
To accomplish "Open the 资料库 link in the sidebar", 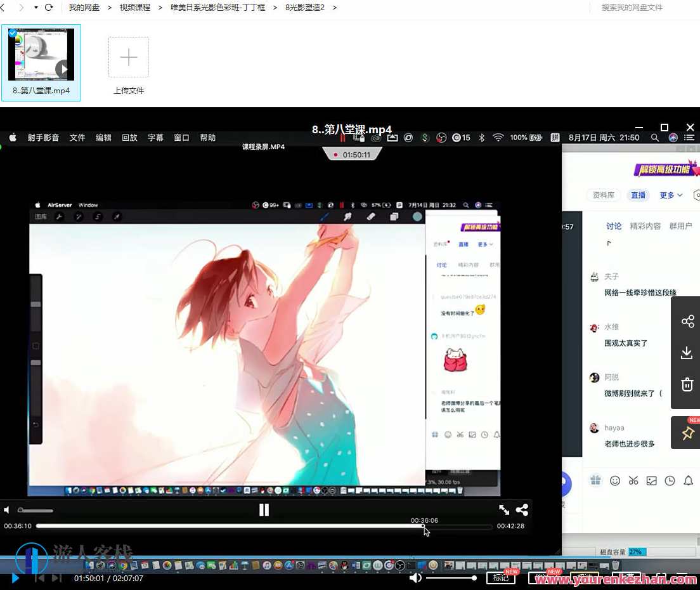I will pyautogui.click(x=603, y=195).
